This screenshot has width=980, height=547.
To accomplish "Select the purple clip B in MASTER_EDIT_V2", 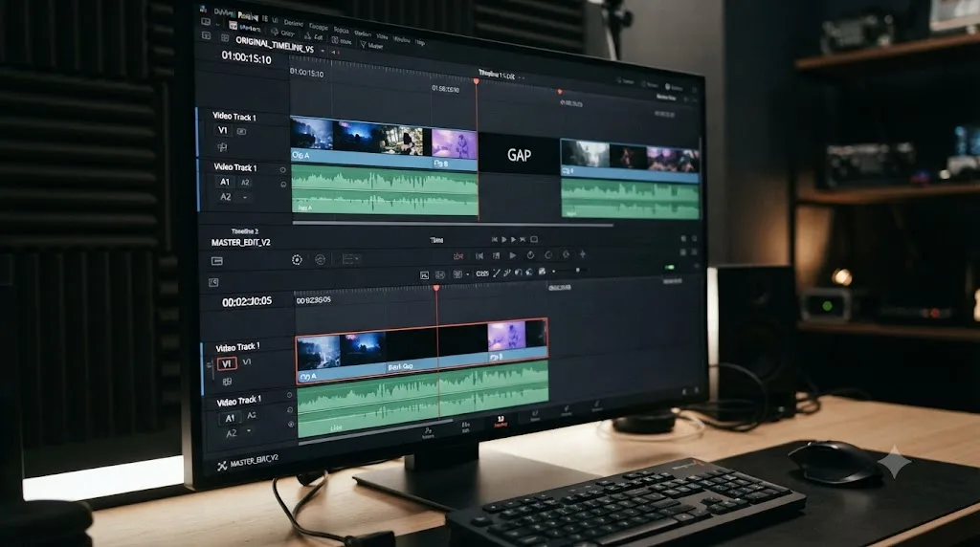I will (516, 341).
